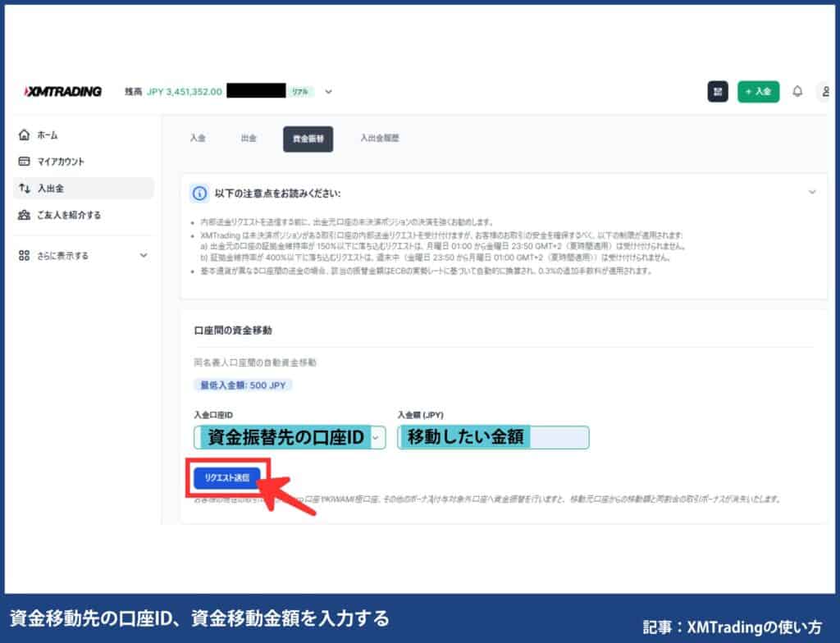Expand the account selector chevron
The height and width of the screenshot is (643, 840).
(328, 92)
